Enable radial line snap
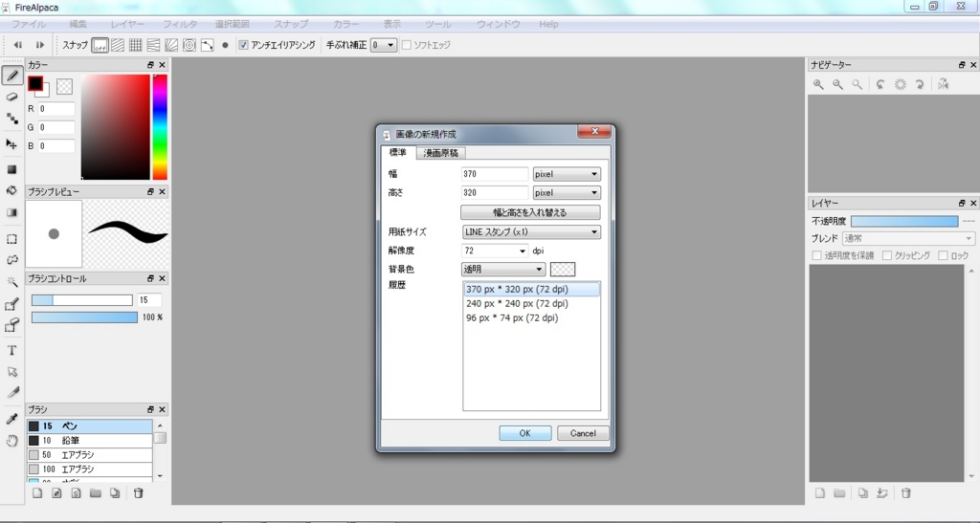This screenshot has width=980, height=523. pyautogui.click(x=171, y=45)
